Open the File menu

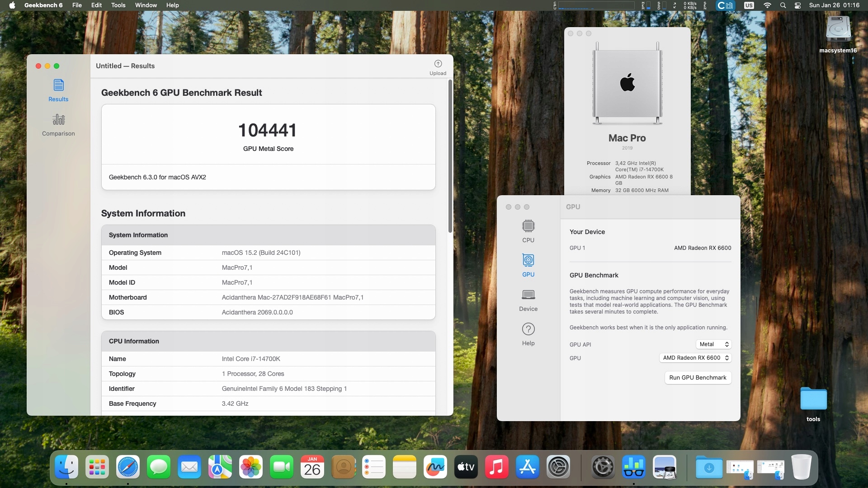coord(77,5)
